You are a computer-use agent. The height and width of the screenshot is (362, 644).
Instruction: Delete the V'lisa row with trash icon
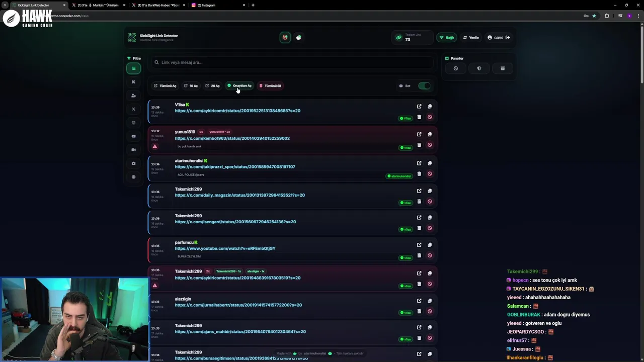coord(419,117)
